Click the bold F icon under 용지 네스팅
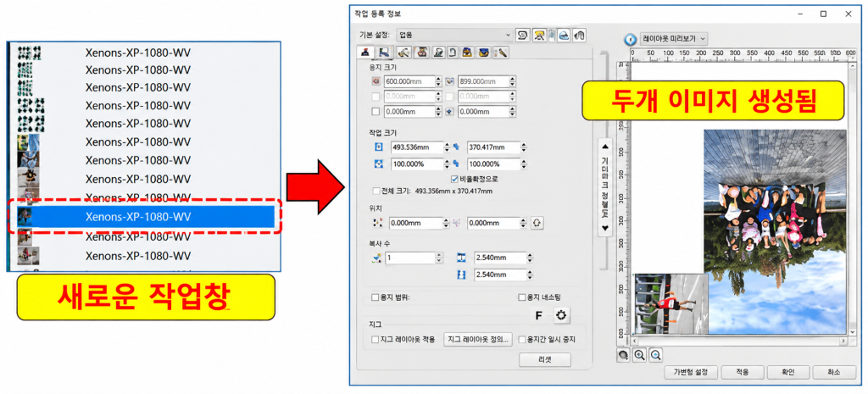 (x=538, y=315)
